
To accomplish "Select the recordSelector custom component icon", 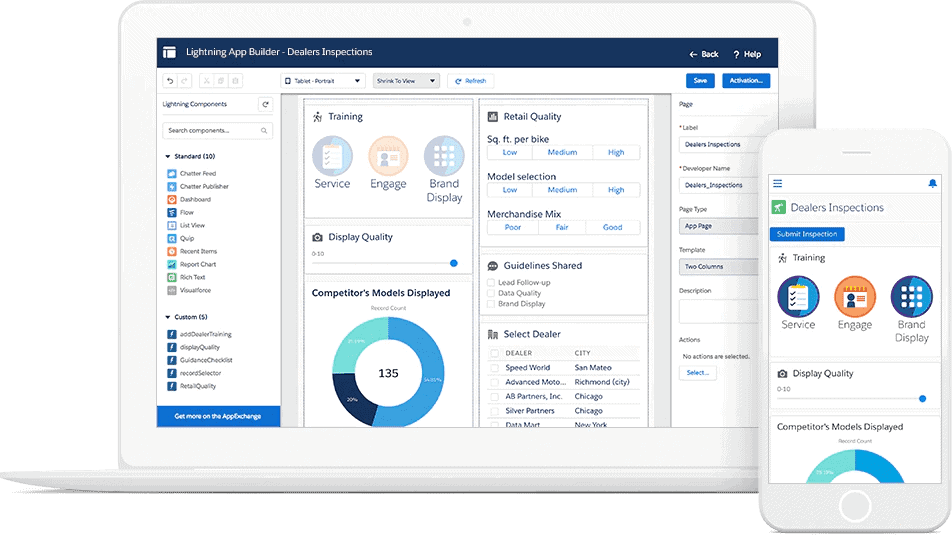I will click(x=172, y=373).
